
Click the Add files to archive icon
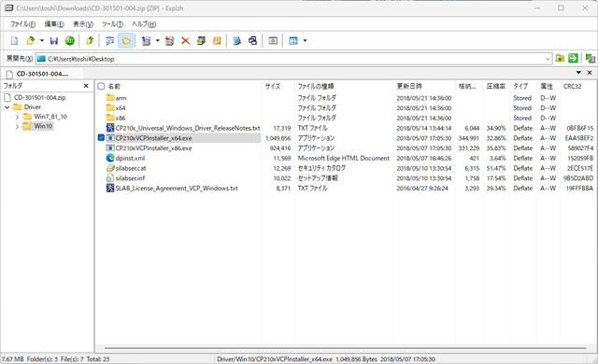(169, 41)
